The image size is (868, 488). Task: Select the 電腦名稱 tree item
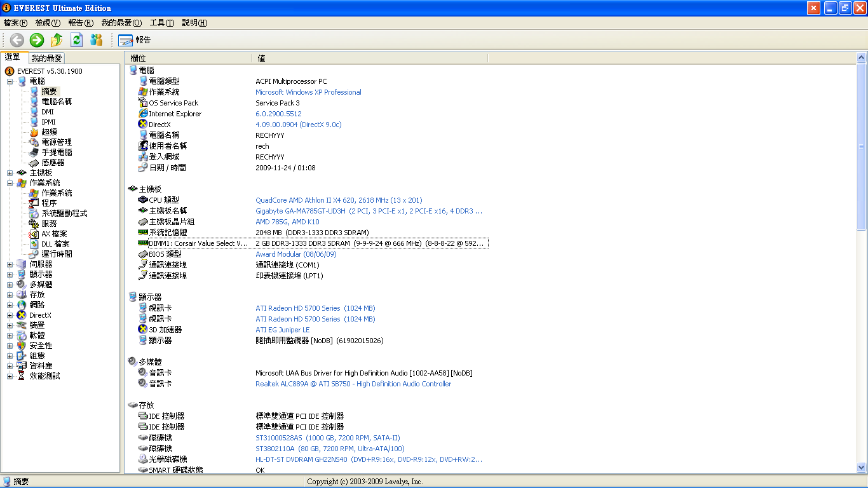[x=57, y=102]
